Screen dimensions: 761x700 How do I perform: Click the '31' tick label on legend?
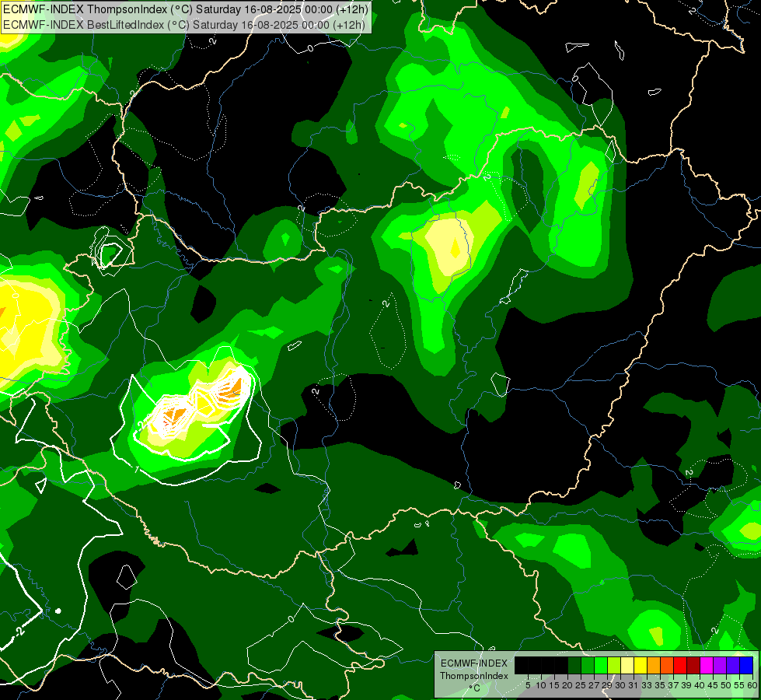634,685
